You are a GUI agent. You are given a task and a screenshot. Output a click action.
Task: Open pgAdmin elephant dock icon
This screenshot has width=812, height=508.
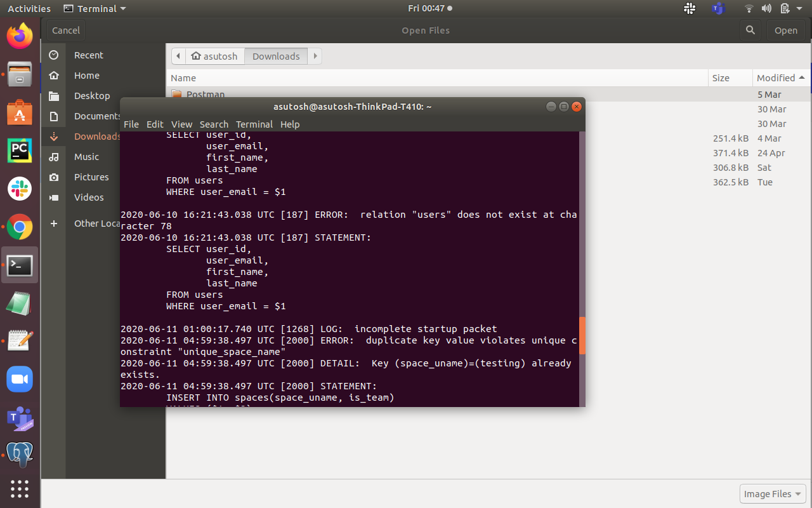point(20,455)
